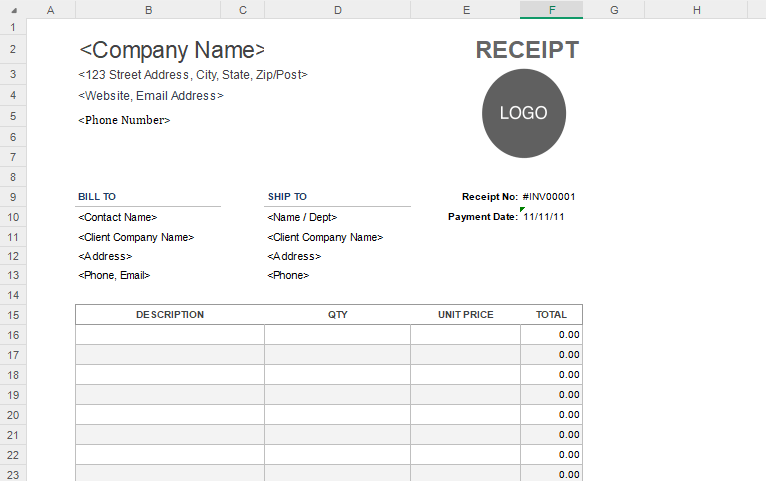The width and height of the screenshot is (766, 481).
Task: Click the 0.00 total in row 18
Action: tap(569, 375)
